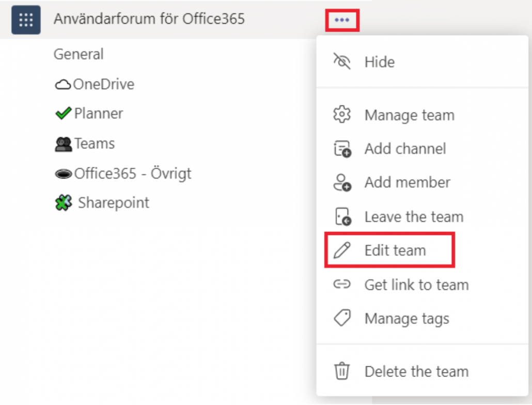This screenshot has width=532, height=405.
Task: Click the trash can Delete icon
Action: click(x=342, y=371)
